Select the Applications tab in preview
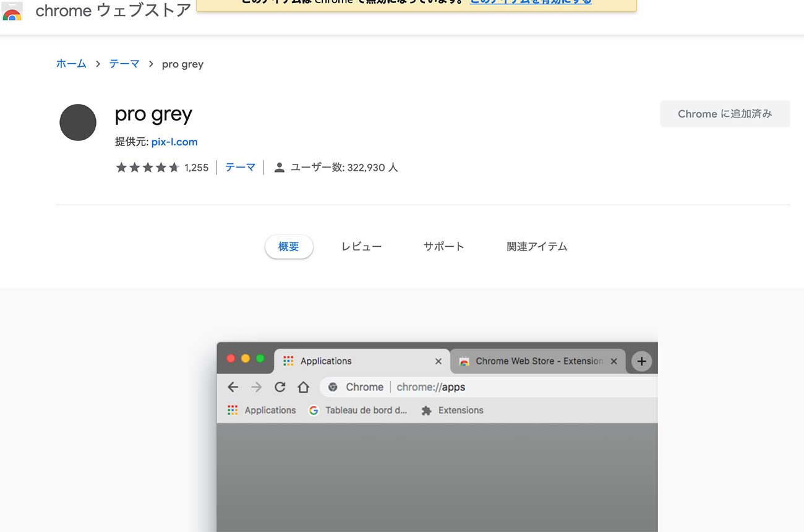 [x=362, y=361]
